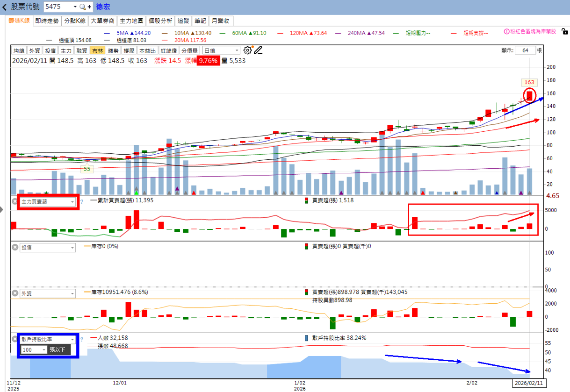Close the 外資 indicator panel

14,293
